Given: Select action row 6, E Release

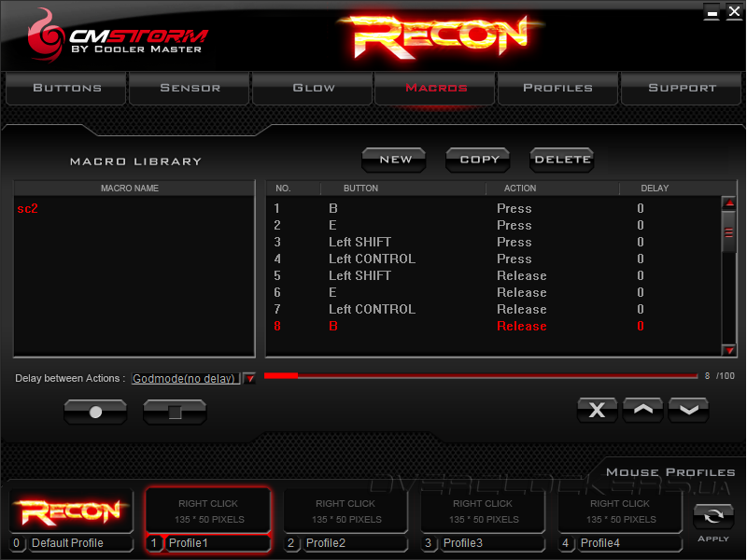Looking at the screenshot, I should pyautogui.click(x=493, y=292).
